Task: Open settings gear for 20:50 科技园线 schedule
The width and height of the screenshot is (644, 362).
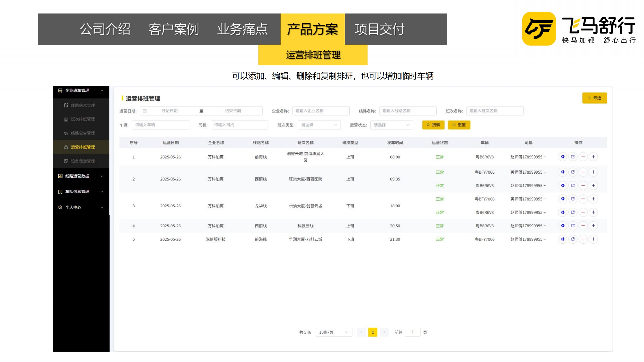Action: click(562, 226)
